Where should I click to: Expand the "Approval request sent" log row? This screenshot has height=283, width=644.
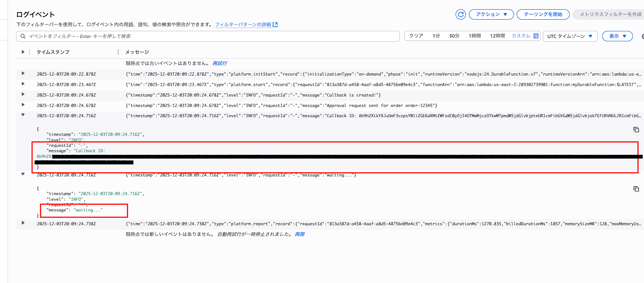tap(23, 105)
